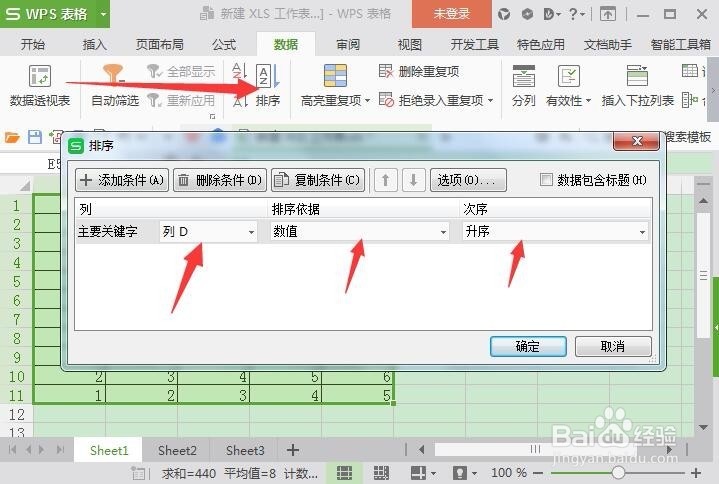Image resolution: width=719 pixels, height=484 pixels.
Task: Open the Developer Tools (开发工具) tab
Action: [x=475, y=44]
